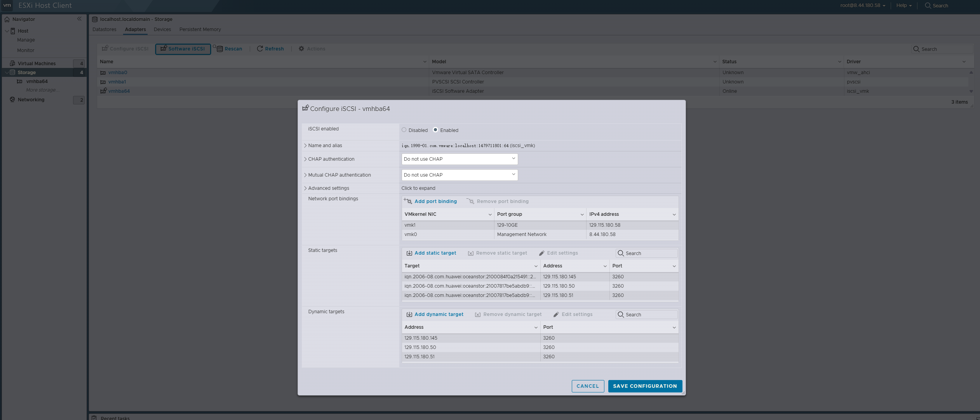Switch to the Persistent Memory tab
Viewport: 980px width, 420px height.
(200, 30)
